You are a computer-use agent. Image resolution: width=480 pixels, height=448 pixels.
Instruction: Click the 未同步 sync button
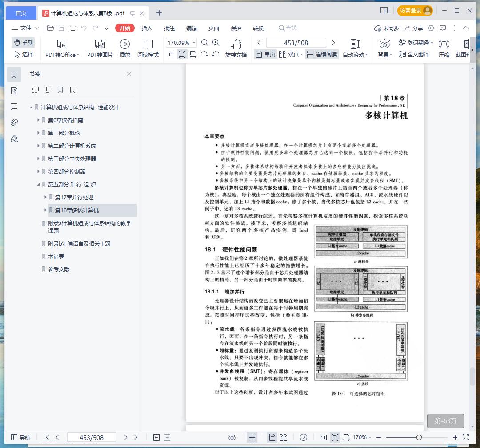pyautogui.click(x=387, y=28)
